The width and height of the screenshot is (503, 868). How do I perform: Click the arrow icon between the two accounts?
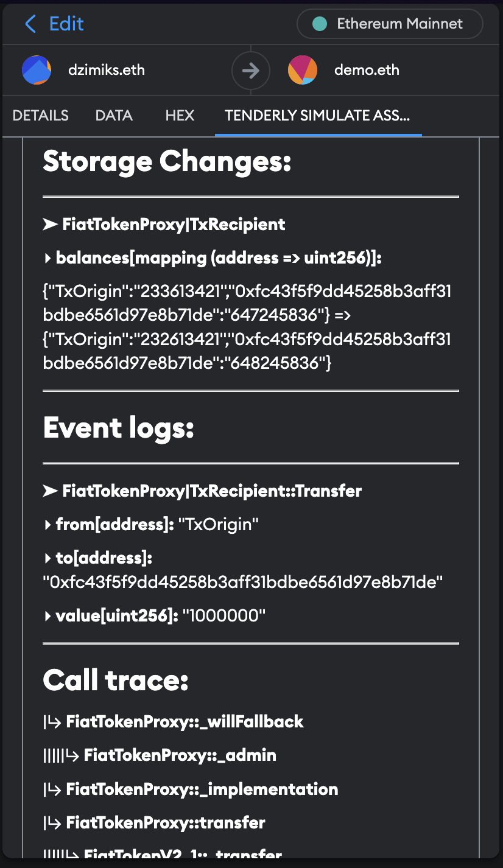pyautogui.click(x=251, y=69)
